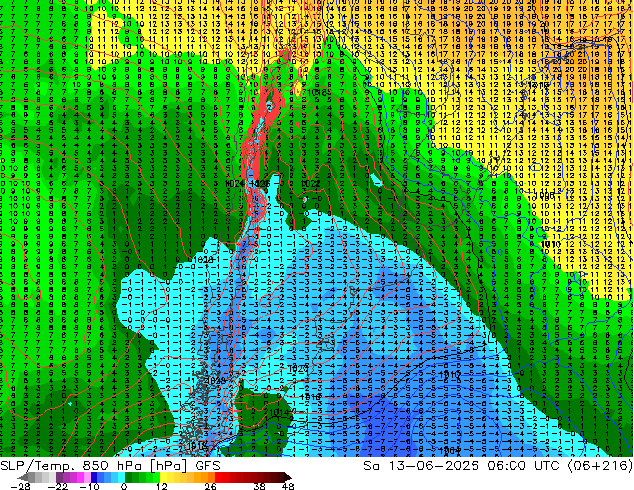The width and height of the screenshot is (634, 490).
Task: Click the 38 label on the color legend
Action: 260,486
